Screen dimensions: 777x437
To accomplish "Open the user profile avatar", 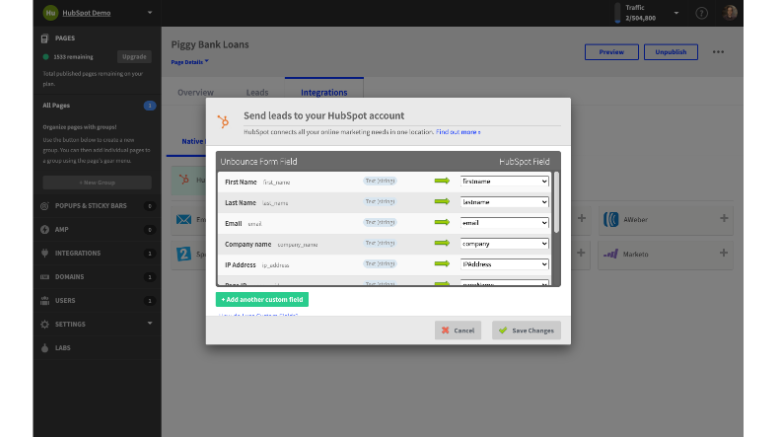I will 729,13.
